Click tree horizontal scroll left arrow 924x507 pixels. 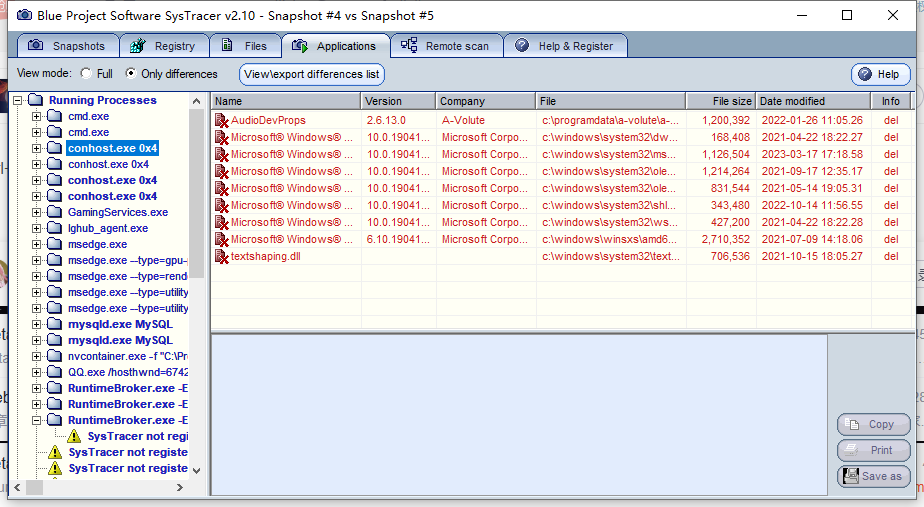(x=18, y=488)
